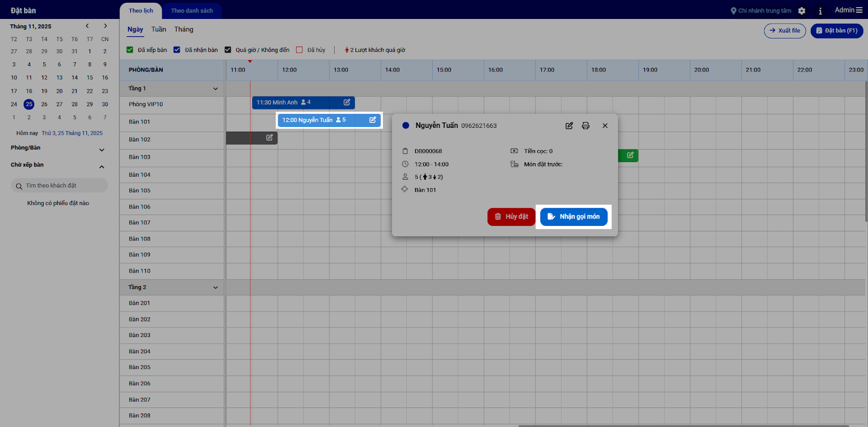The height and width of the screenshot is (427, 868).
Task: Uncheck the Đã xếp bàn filter
Action: point(130,50)
